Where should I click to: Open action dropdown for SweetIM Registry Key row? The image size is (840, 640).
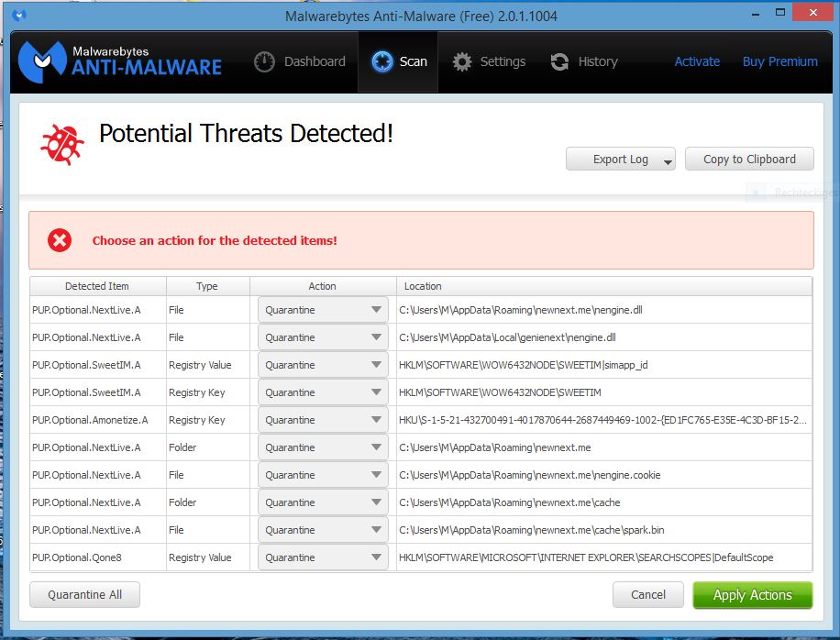[x=323, y=392]
